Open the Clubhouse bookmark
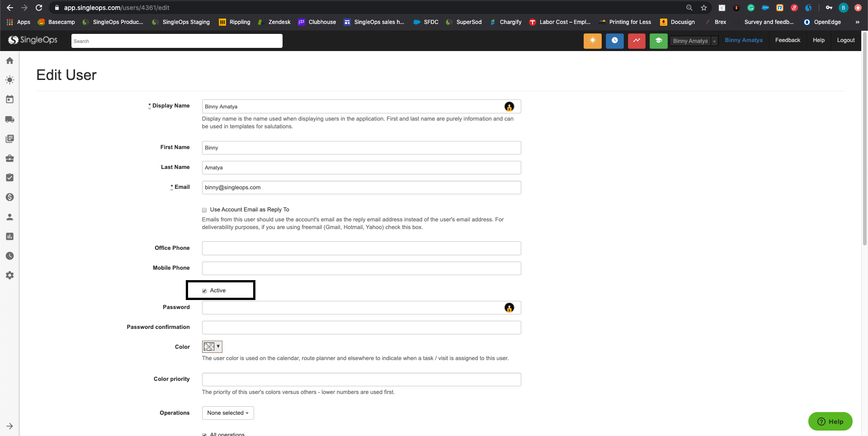This screenshot has height=436, width=868. [x=317, y=22]
